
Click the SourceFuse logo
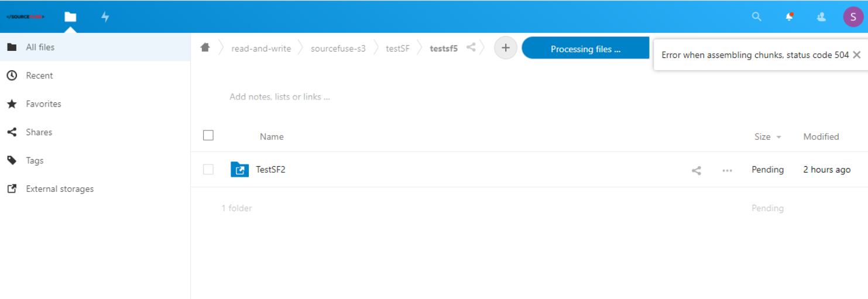click(x=26, y=17)
